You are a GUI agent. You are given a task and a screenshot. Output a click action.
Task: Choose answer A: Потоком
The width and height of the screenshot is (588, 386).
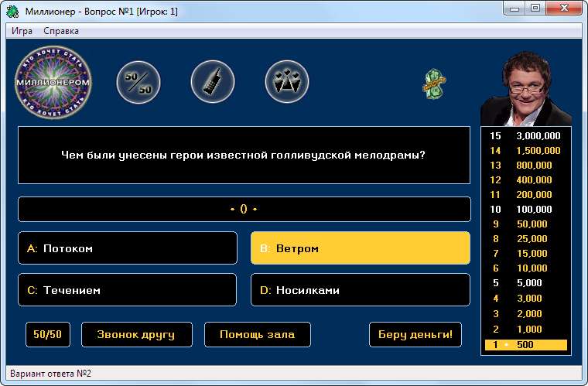pyautogui.click(x=128, y=248)
